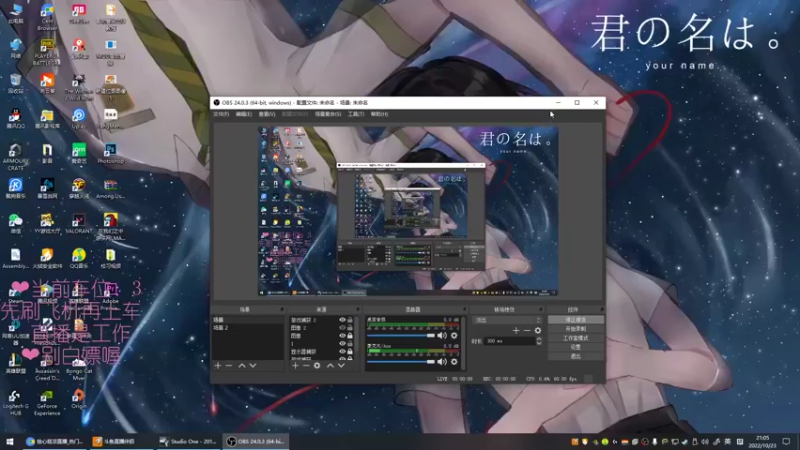Open the 查看(V) menu in OBS
800x450 pixels.
pos(267,114)
